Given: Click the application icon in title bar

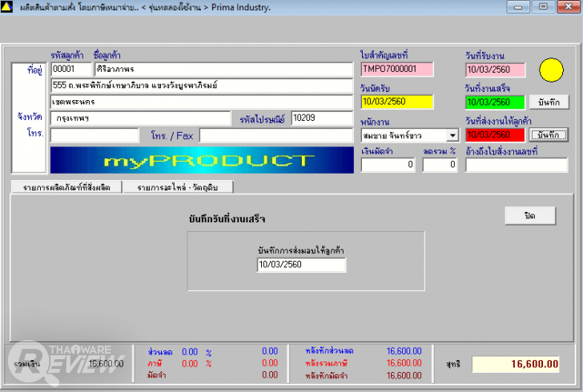Looking at the screenshot, I should 6,6.
